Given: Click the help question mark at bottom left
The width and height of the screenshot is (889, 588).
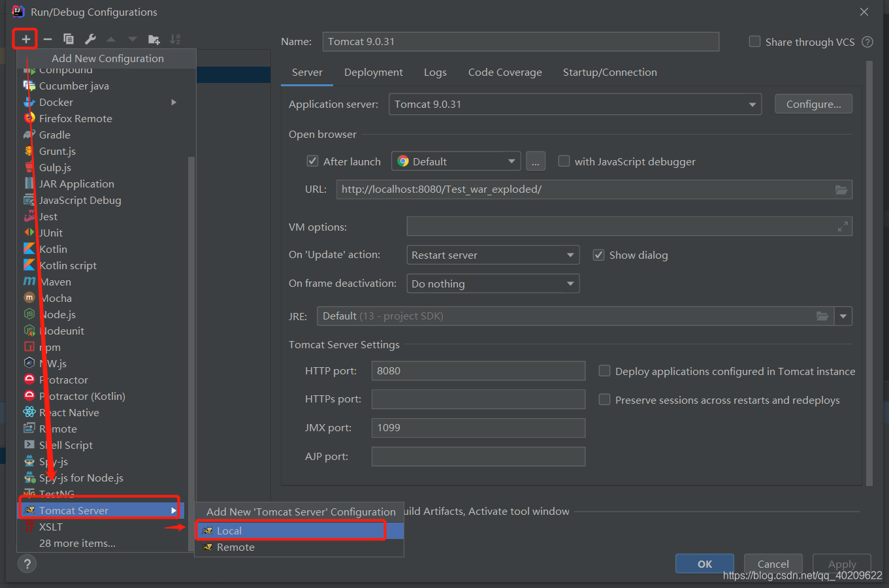Looking at the screenshot, I should [x=27, y=564].
